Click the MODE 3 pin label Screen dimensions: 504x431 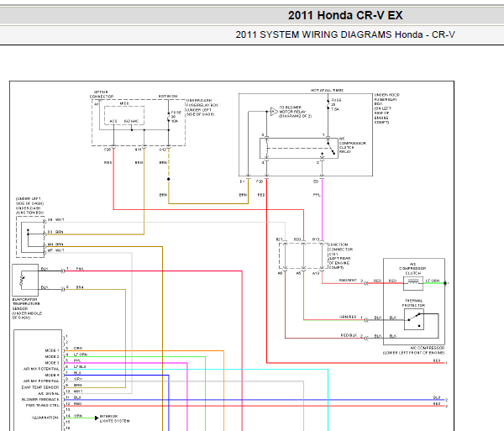click(x=52, y=363)
